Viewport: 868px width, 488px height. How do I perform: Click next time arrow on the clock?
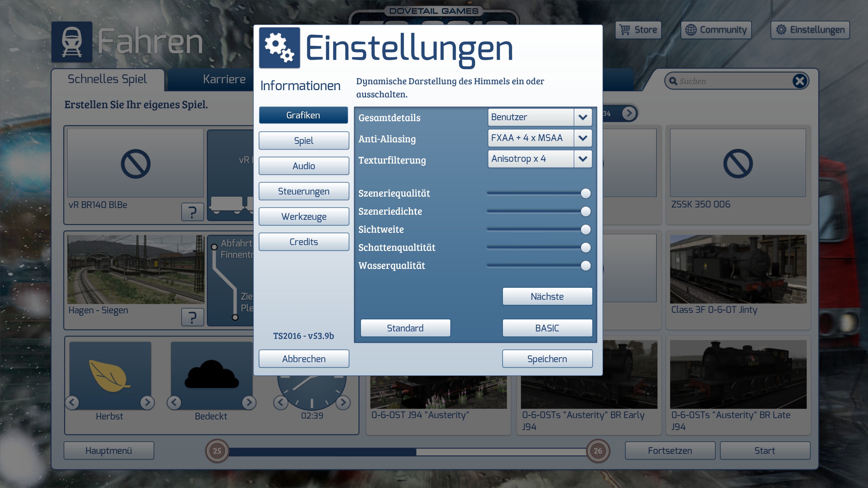[343, 402]
